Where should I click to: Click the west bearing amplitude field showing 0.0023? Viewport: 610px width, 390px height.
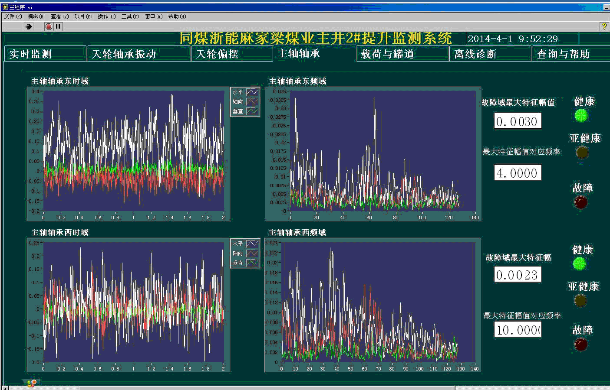tap(517, 275)
